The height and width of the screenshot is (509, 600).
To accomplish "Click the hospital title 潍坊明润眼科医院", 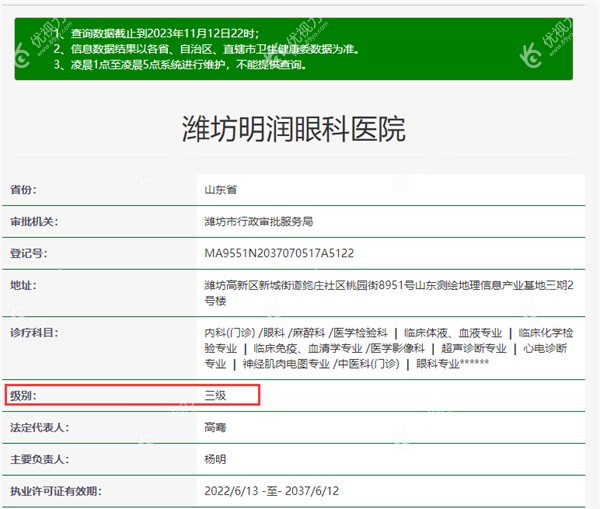I will tap(293, 129).
